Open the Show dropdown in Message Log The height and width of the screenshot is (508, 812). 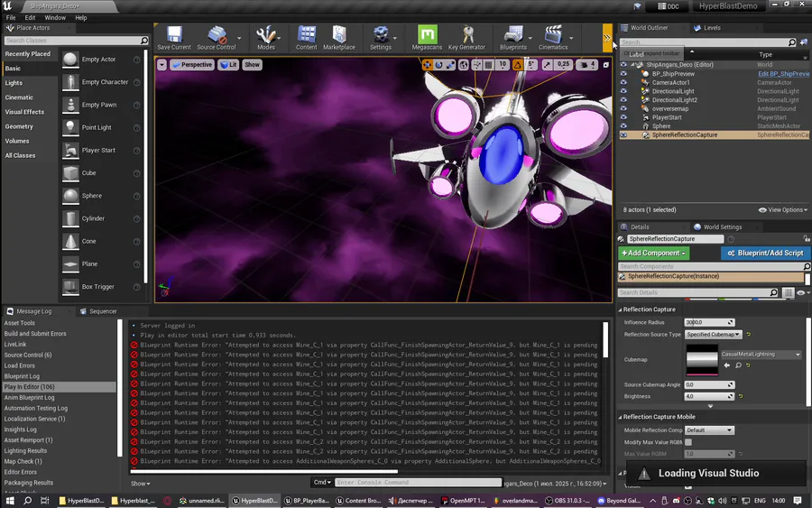coord(141,484)
